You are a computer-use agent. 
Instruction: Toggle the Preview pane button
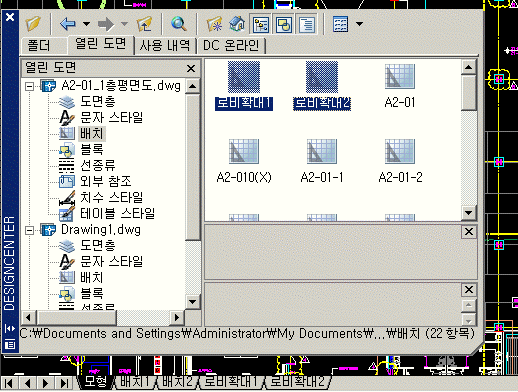click(284, 24)
